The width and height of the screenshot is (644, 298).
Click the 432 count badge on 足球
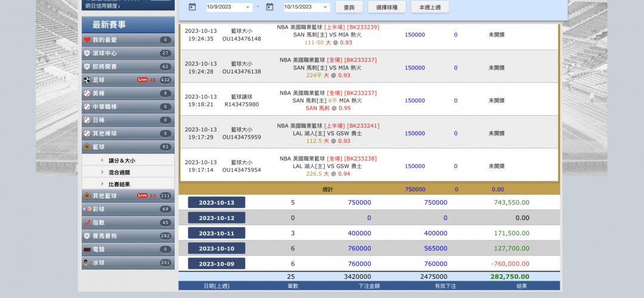(x=166, y=80)
